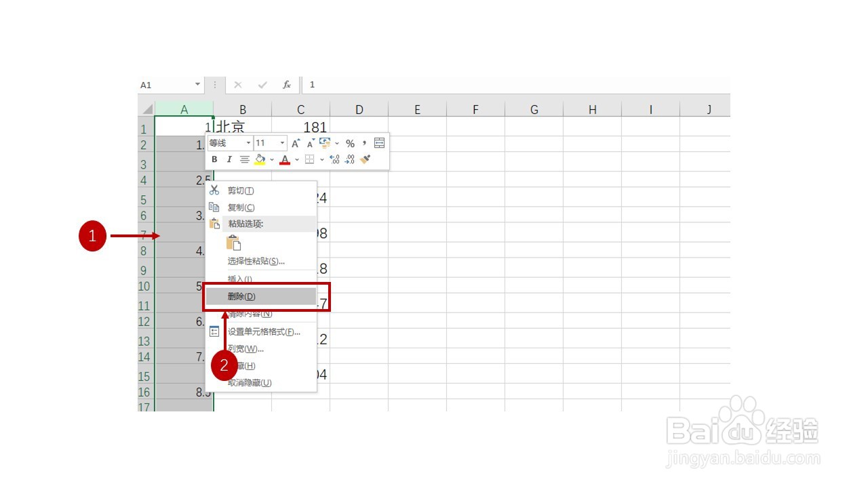Click the formula bar expand dots handle
The height and width of the screenshot is (488, 868).
[215, 85]
